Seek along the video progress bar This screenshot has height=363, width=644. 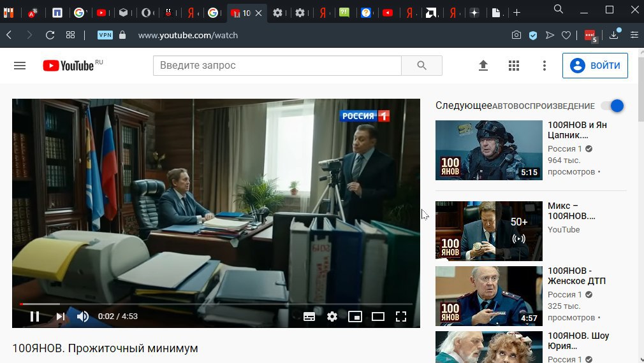pos(216,304)
